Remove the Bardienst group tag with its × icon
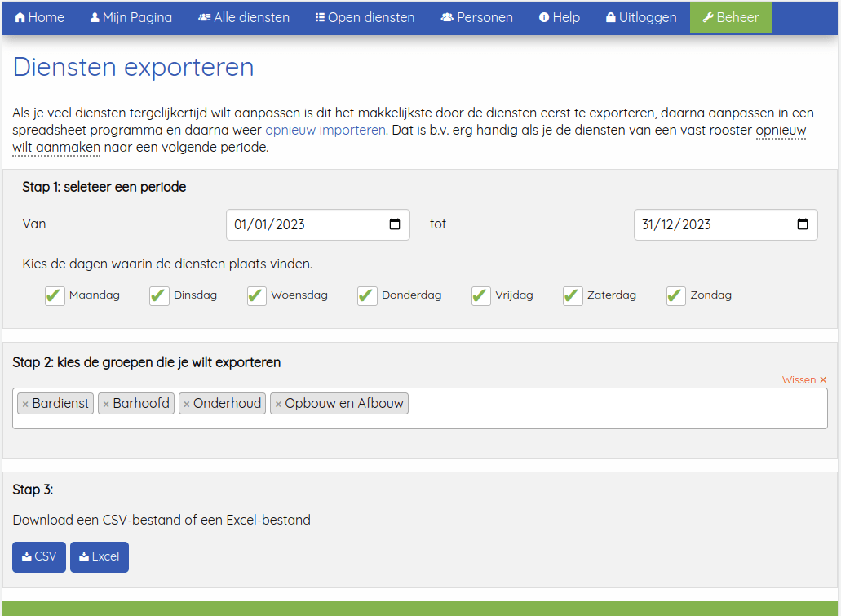Screen dimensions: 841x616 pyautogui.click(x=24, y=402)
